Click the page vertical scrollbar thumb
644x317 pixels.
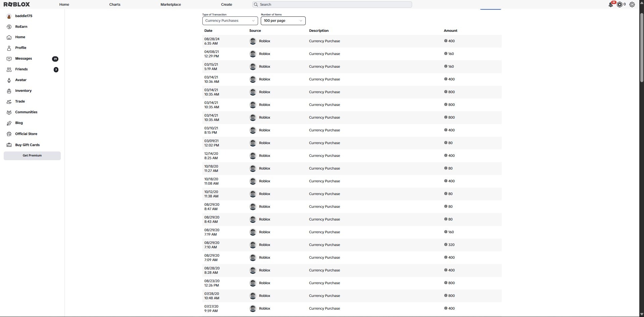(x=641, y=47)
